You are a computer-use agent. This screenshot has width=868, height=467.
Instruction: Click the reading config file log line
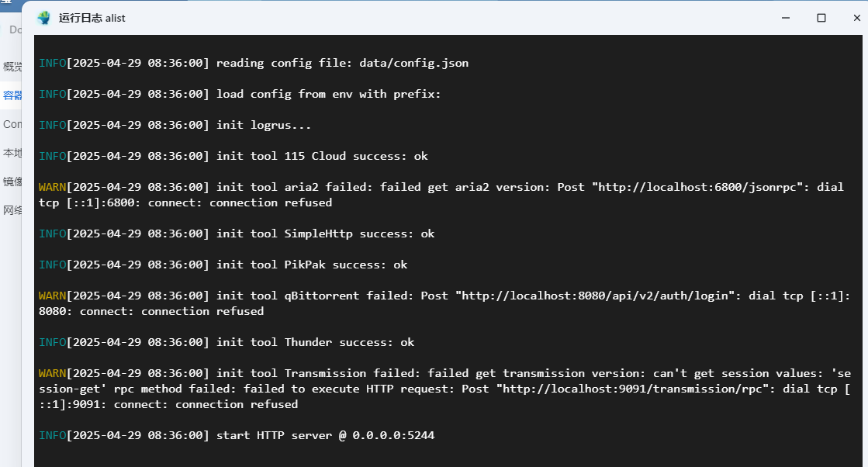coord(254,63)
